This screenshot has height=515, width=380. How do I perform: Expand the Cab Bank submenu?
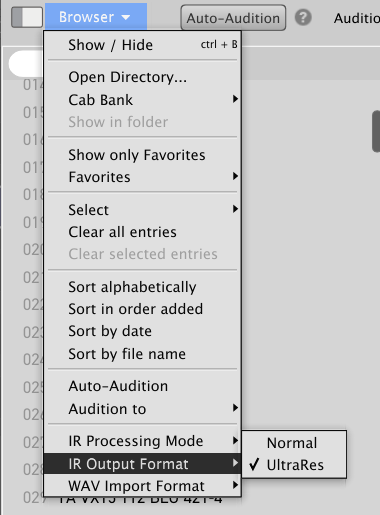(x=142, y=100)
